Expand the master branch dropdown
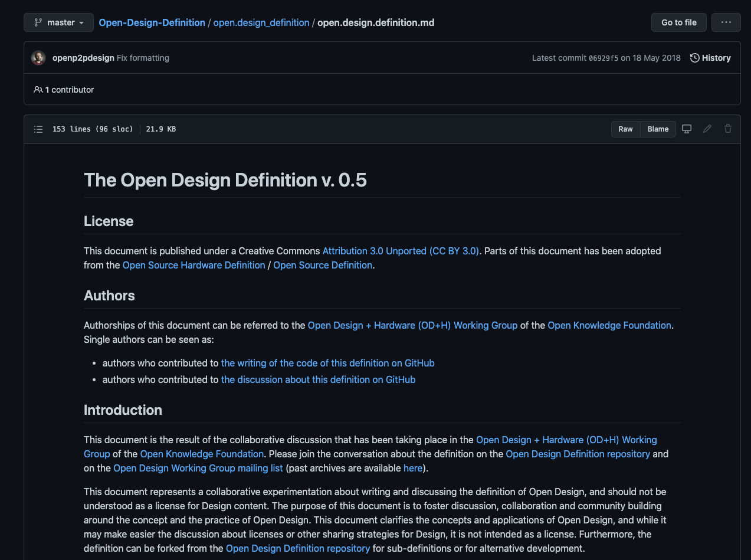751x560 pixels. [x=58, y=22]
